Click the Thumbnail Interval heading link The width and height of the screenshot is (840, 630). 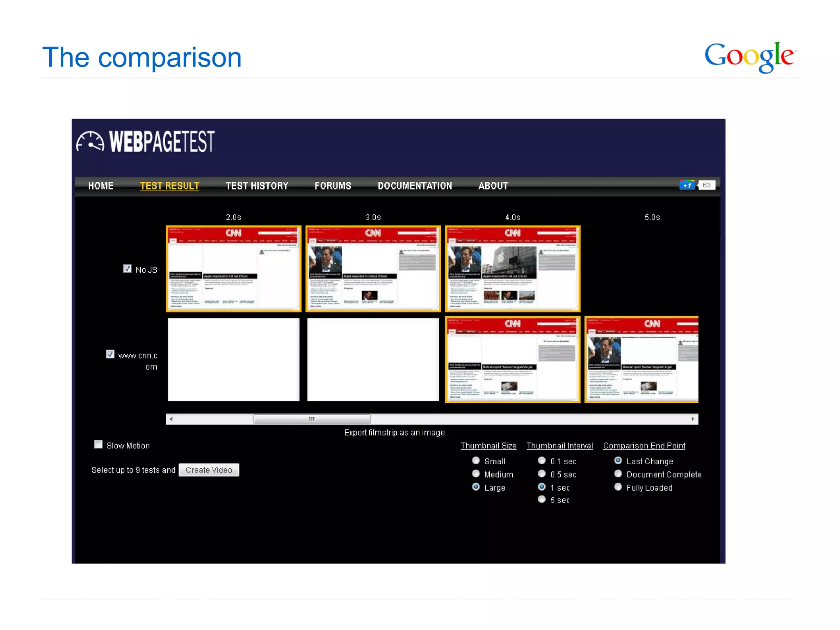tap(560, 445)
